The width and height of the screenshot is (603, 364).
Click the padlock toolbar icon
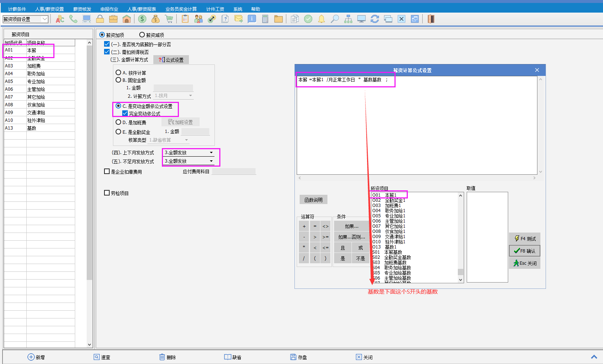tap(100, 19)
